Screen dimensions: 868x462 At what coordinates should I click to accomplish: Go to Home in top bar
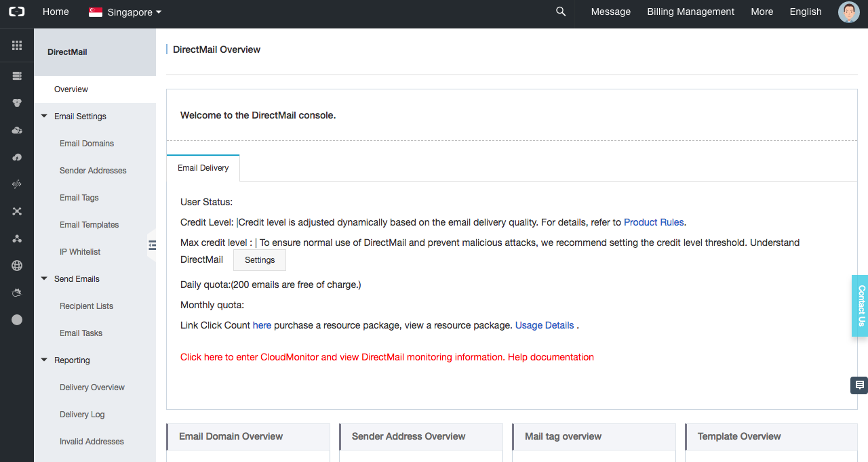click(x=56, y=12)
